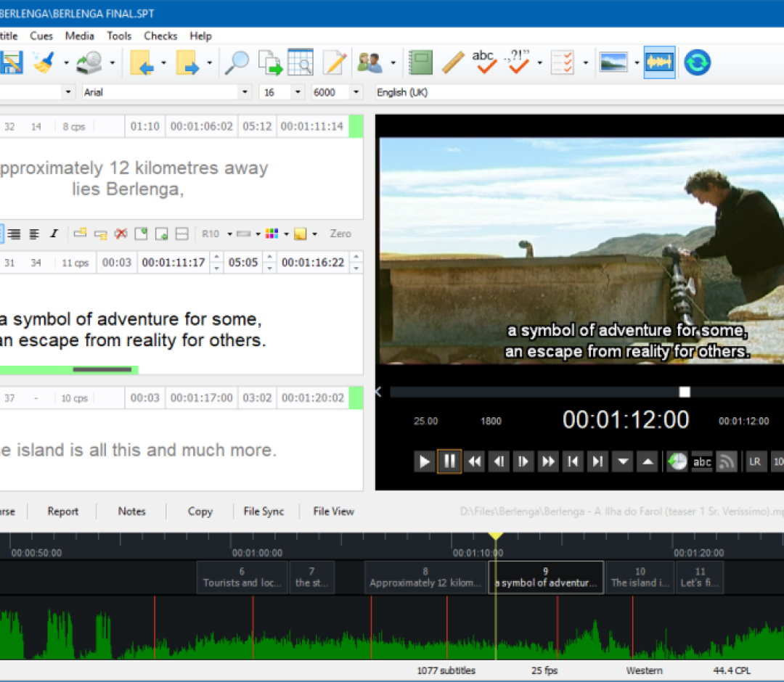
Task: Select subtitle 10 block on timeline
Action: pyautogui.click(x=640, y=578)
